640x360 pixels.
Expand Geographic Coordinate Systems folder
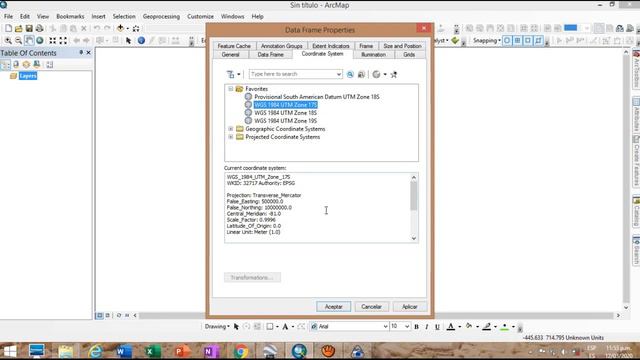(231, 129)
